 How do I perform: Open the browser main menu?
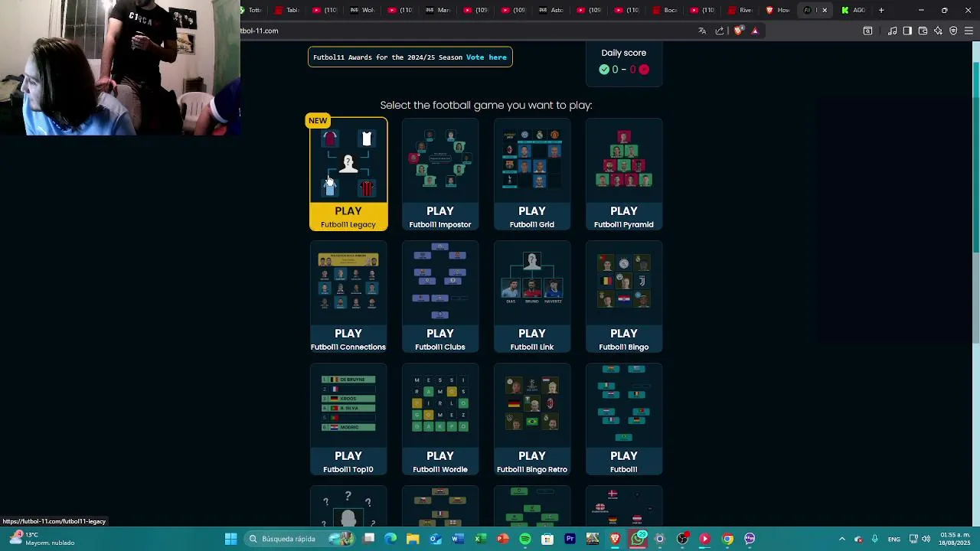969,31
